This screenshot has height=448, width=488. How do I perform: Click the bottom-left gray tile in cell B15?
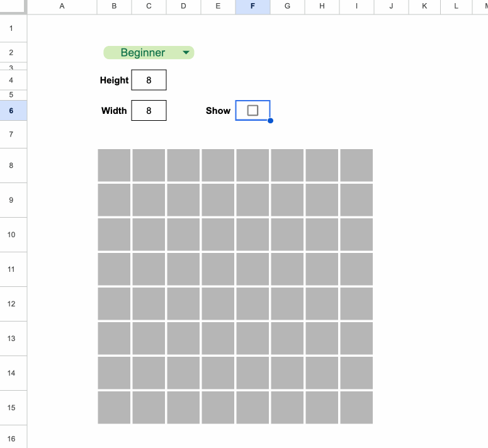[x=114, y=407]
